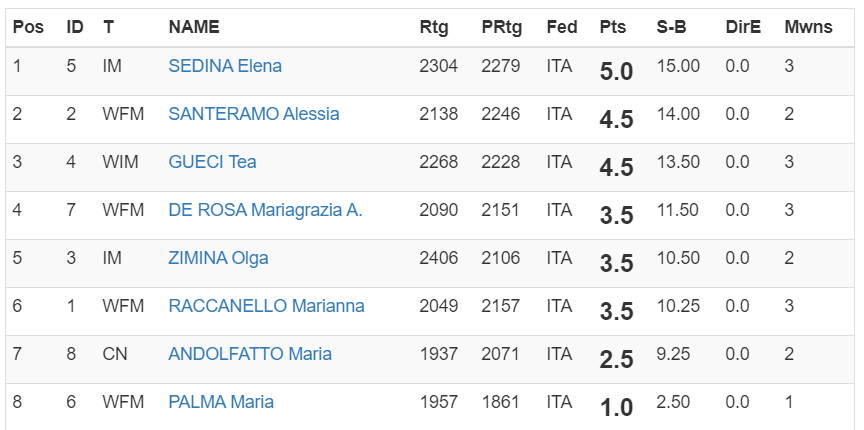Viewport: 864px width, 430px height.
Task: Open RACCANELLO Marianna player link
Action: (266, 306)
